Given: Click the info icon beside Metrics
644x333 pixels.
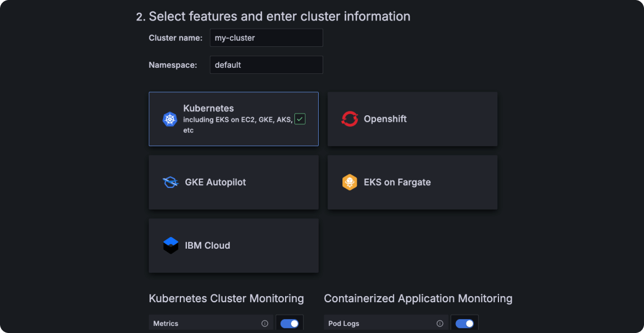Looking at the screenshot, I should point(265,324).
